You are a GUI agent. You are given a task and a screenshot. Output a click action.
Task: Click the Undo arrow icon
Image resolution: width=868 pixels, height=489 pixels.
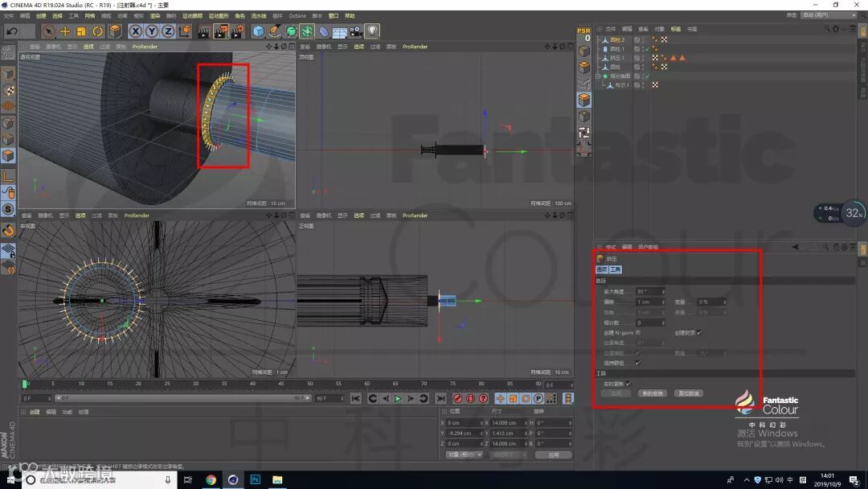(x=12, y=31)
